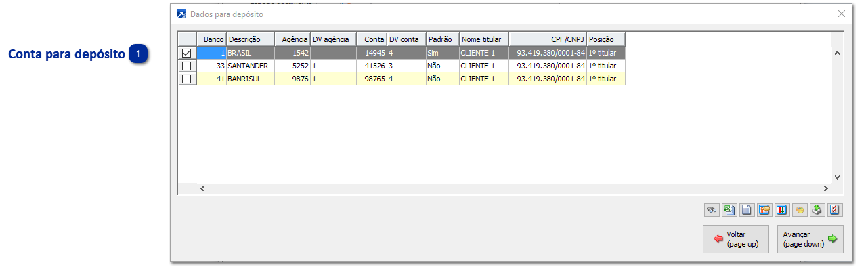Viewport: 868px width, 273px height.
Task: Click Voltar (page up) button
Action: click(x=736, y=239)
